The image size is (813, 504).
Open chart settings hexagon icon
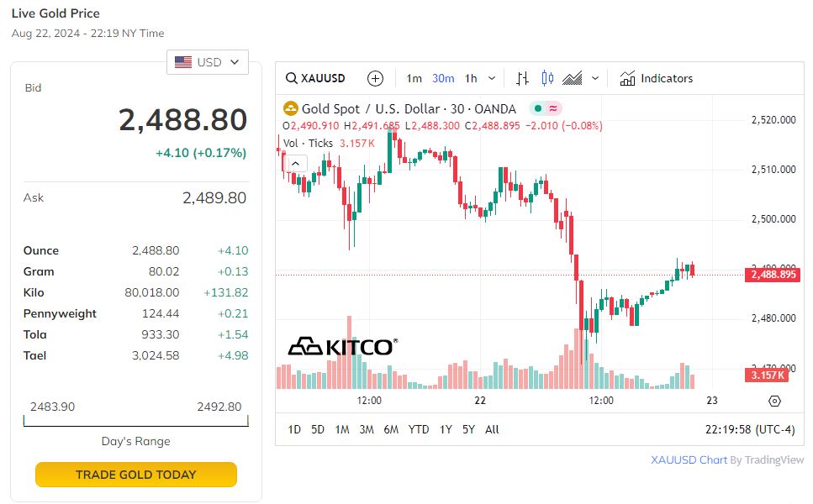774,401
